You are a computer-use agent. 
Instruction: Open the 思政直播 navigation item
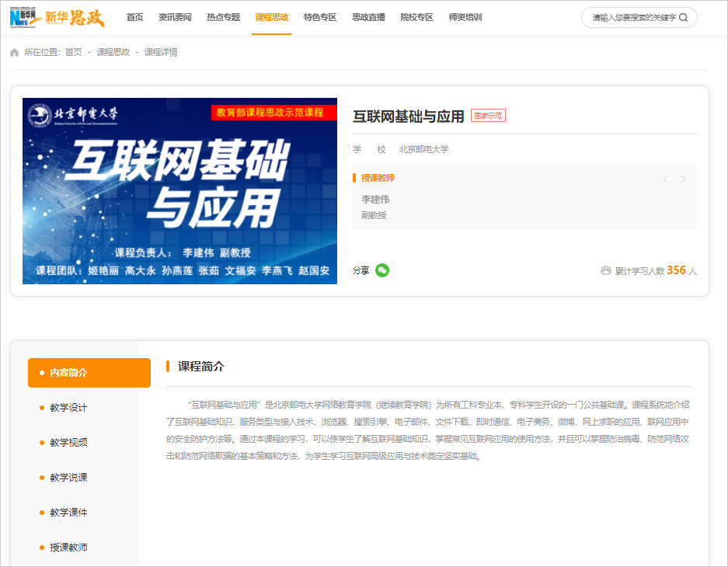[368, 18]
